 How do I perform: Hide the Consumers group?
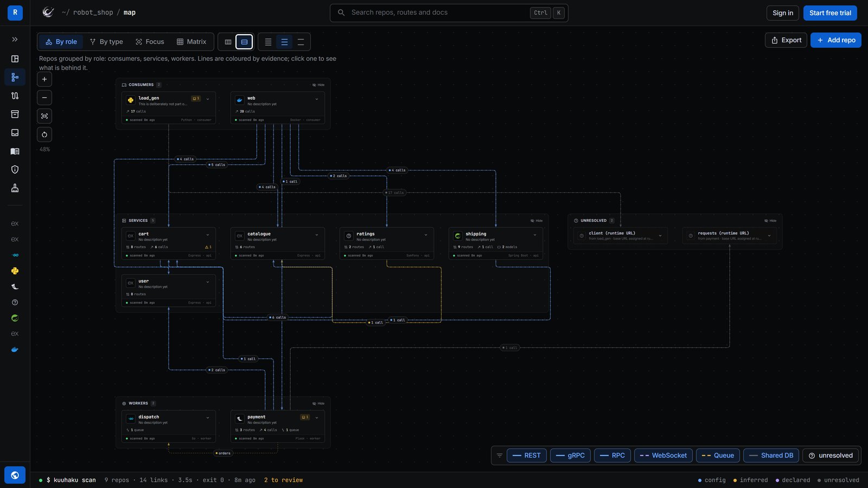(x=318, y=85)
